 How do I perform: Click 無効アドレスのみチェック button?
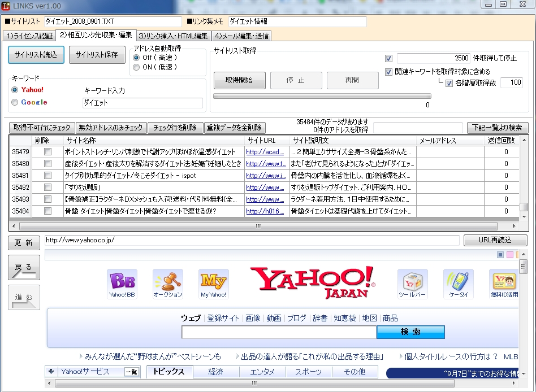point(111,128)
